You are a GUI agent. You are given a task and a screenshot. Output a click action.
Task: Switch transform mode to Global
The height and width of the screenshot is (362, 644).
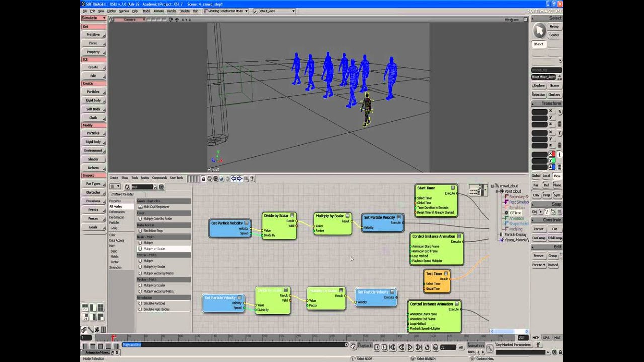[536, 176]
